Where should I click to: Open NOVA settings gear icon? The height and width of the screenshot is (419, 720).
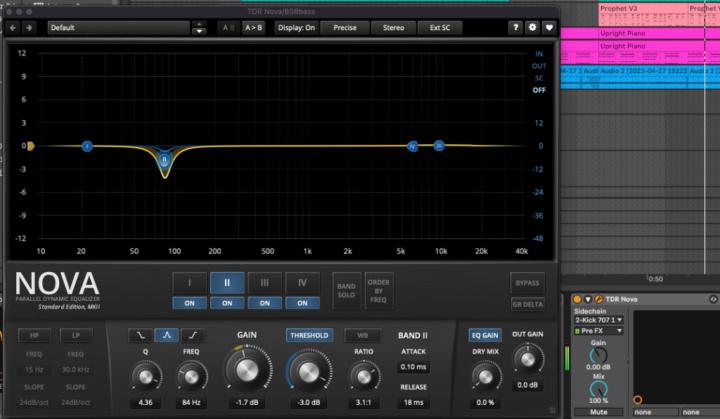coord(533,28)
